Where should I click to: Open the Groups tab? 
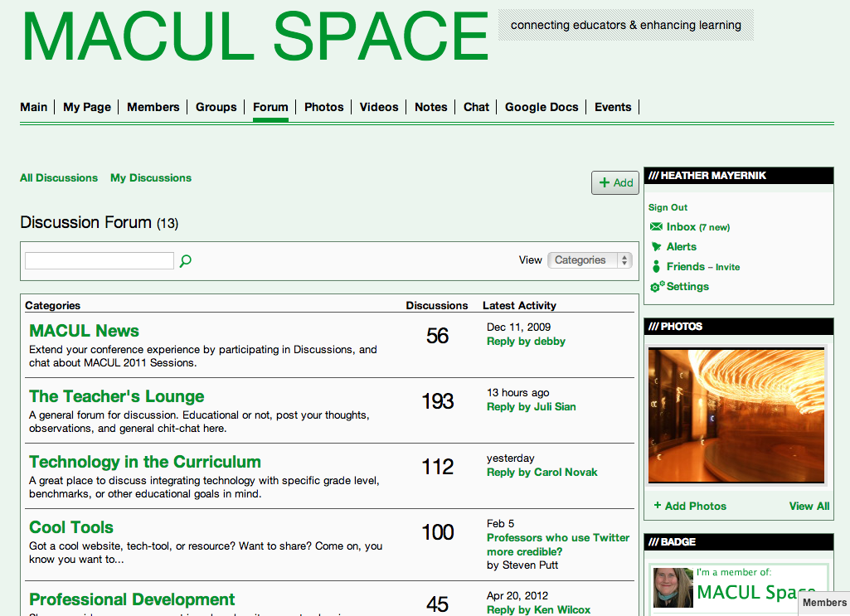click(x=216, y=107)
